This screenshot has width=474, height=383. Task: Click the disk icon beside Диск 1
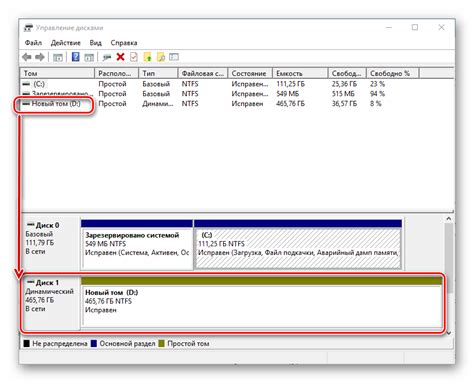31,282
